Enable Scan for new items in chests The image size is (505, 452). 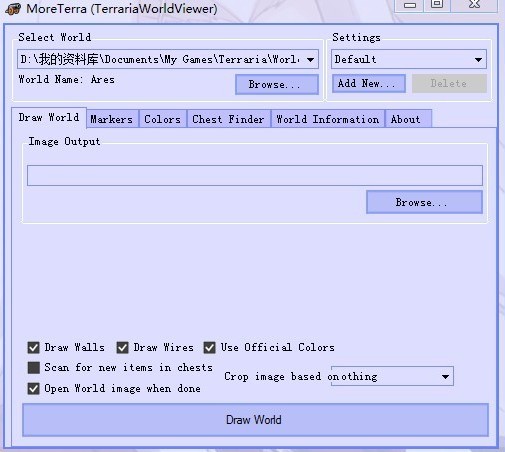click(x=33, y=368)
